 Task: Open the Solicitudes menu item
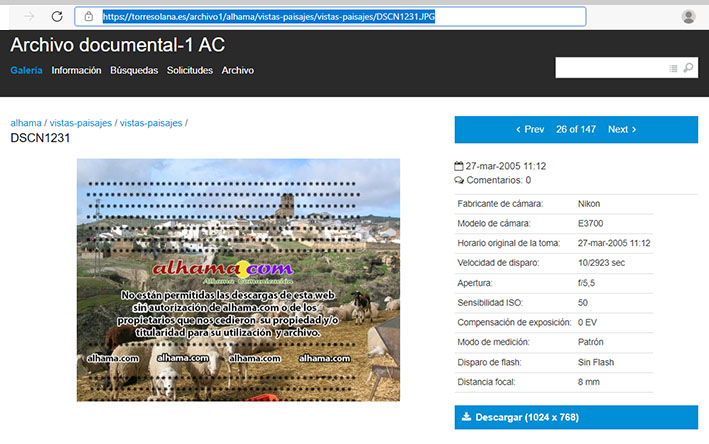point(190,70)
